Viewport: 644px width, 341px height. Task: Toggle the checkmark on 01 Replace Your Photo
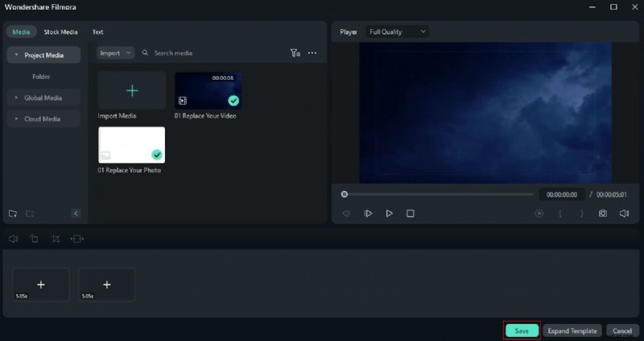pyautogui.click(x=157, y=155)
